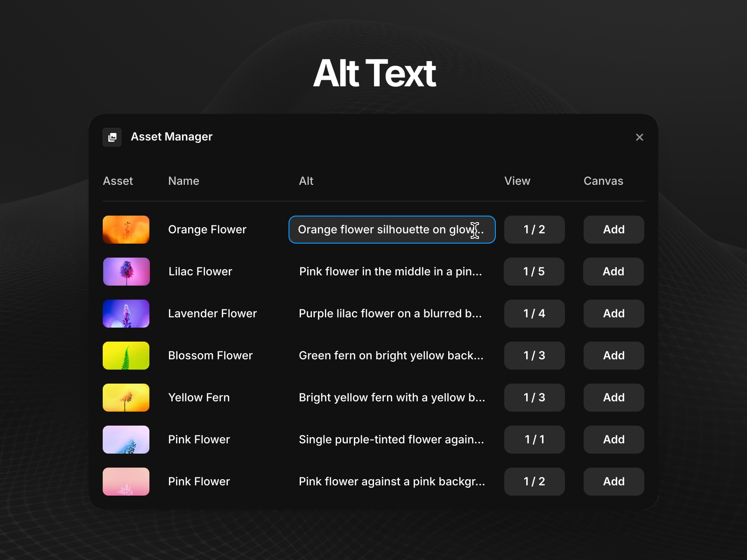Select the Lilac Flower thumbnail

coord(126,272)
